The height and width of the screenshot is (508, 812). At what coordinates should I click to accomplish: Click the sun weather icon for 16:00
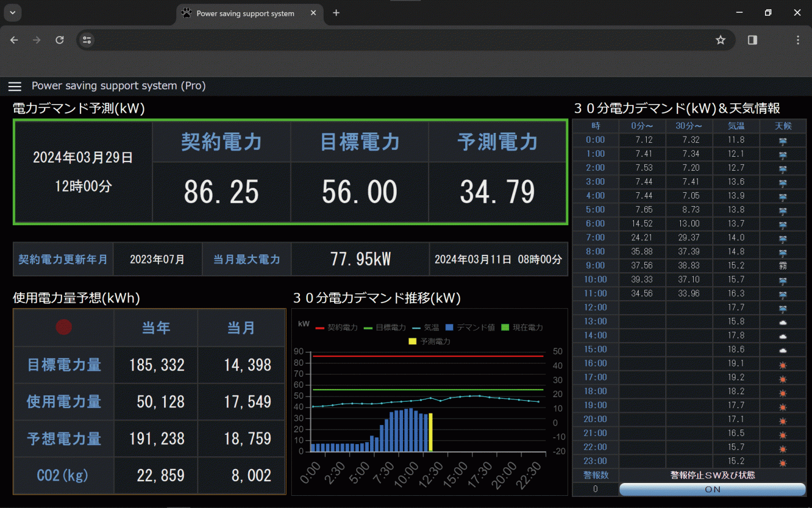pos(783,365)
